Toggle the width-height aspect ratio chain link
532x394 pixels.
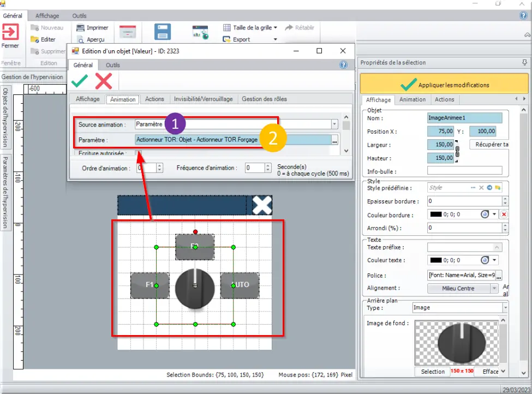point(457,151)
